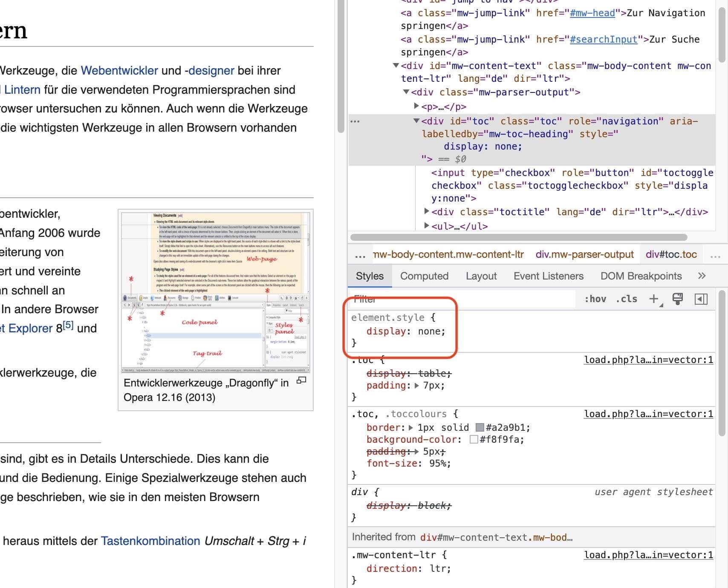Viewport: 728px width, 588px height.
Task: Select div#toc.toc in the breadcrumb
Action: click(x=671, y=254)
